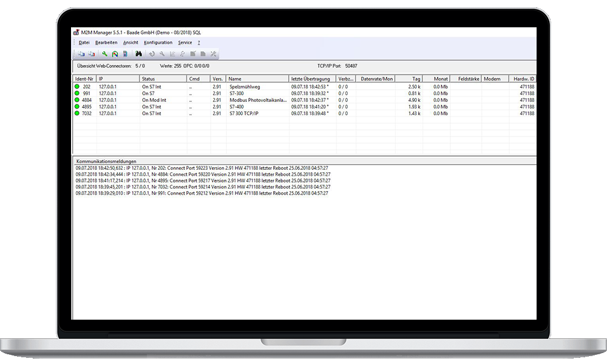This screenshot has width=607, height=364.
Task: Click the grayed-out line chart toolbar icon
Action: (172, 54)
